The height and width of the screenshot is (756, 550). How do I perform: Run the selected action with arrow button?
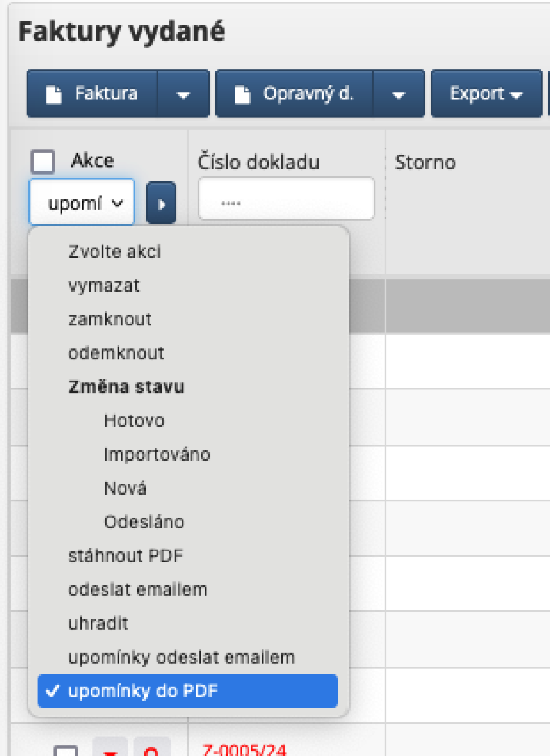[x=161, y=203]
